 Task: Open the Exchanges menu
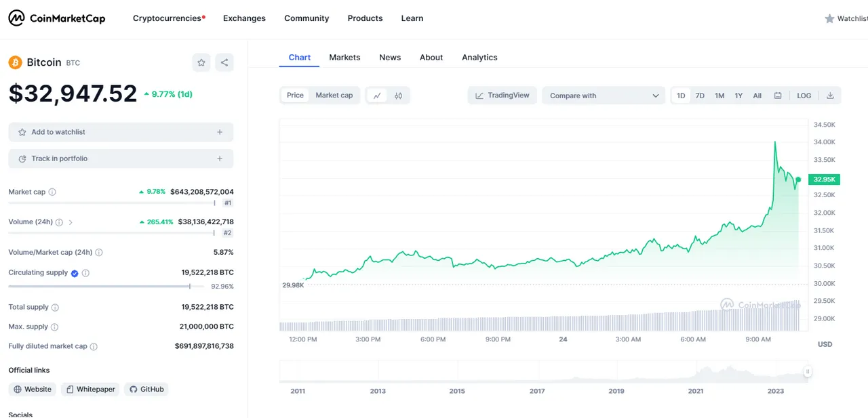244,18
